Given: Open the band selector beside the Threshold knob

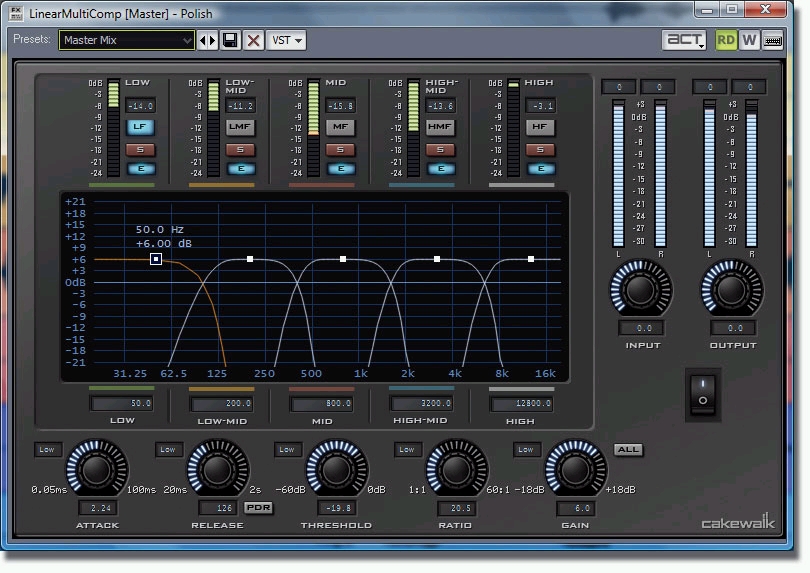Looking at the screenshot, I should [x=288, y=450].
